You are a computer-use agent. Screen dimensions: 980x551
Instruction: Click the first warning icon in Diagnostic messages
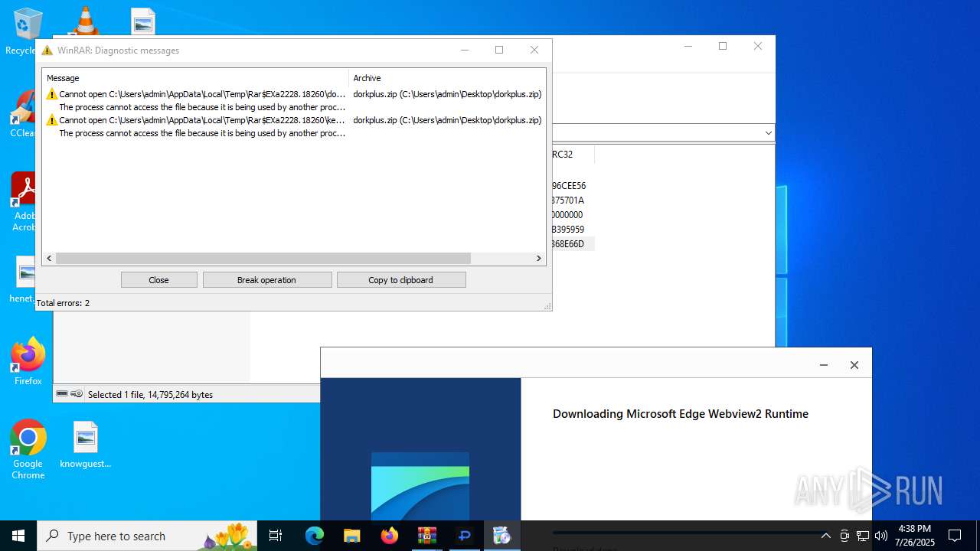(52, 94)
